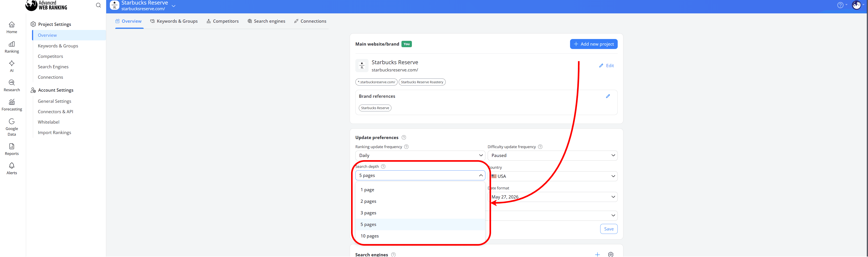Viewport: 868px width, 257px height.
Task: Select 5 pages search depth option
Action: pos(420,224)
